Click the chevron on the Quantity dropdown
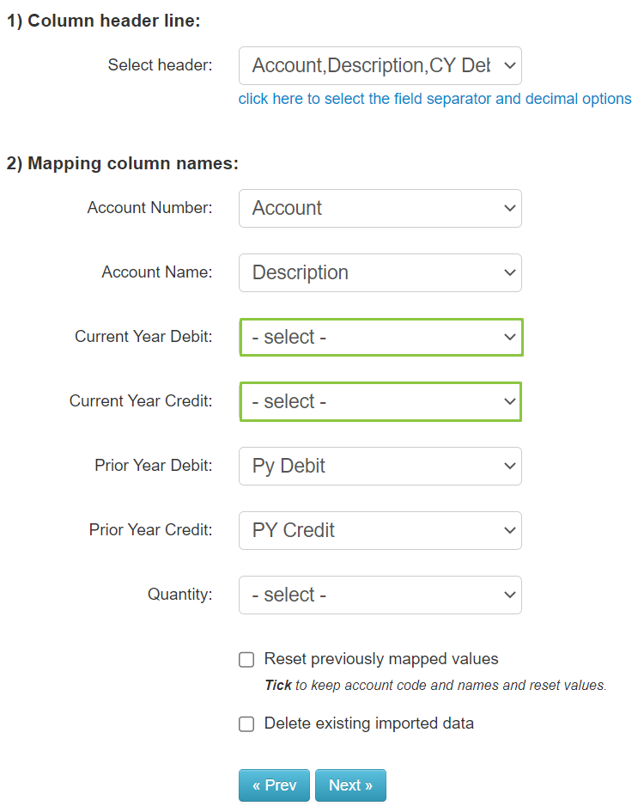Viewport: 644px width, 812px height. pos(508,595)
